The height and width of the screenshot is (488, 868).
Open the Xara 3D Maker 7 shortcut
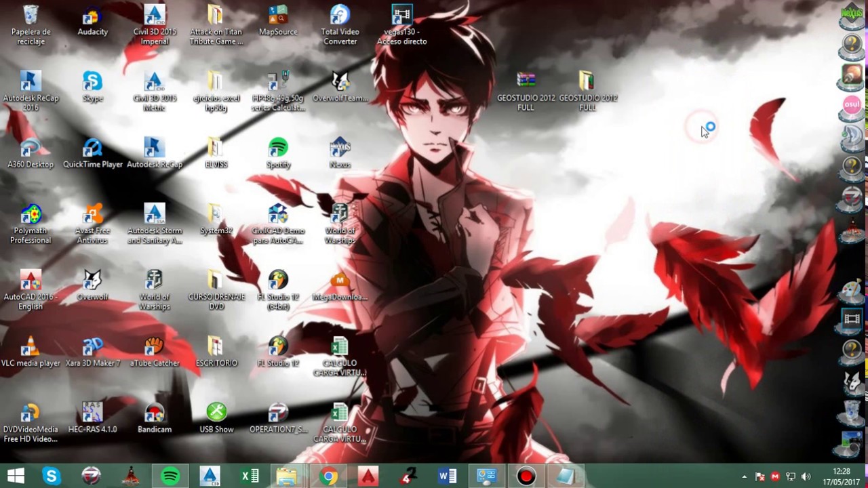[x=93, y=352]
